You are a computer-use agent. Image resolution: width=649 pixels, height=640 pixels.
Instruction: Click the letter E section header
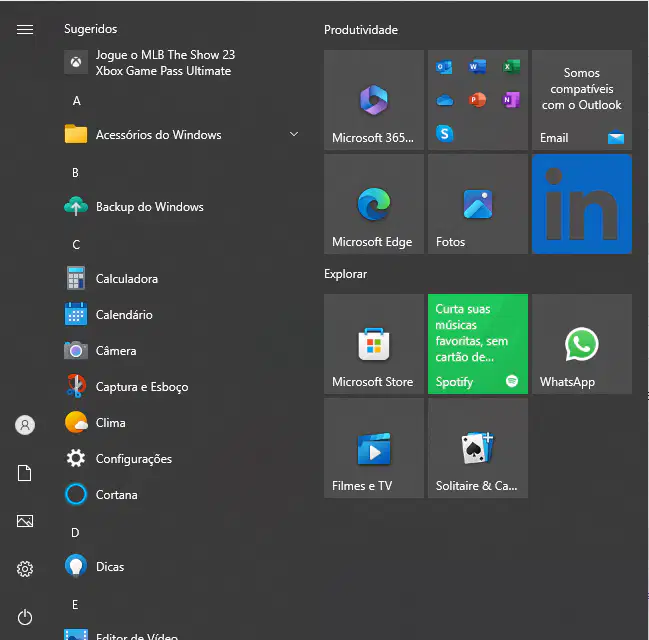[75, 604]
